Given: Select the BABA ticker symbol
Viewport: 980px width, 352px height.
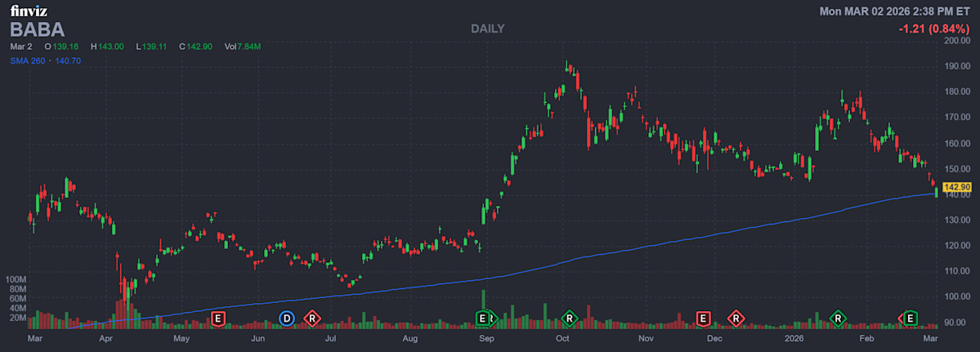Looking at the screenshot, I should (37, 29).
